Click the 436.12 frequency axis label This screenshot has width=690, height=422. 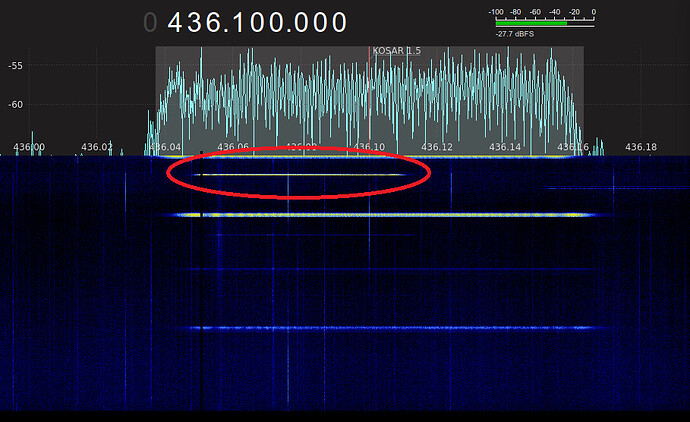[437, 147]
